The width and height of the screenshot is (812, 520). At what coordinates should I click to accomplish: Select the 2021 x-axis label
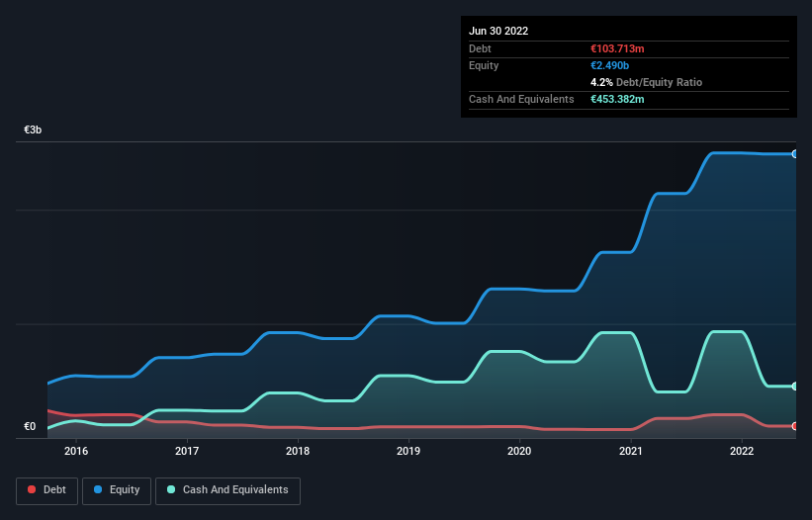(631, 451)
